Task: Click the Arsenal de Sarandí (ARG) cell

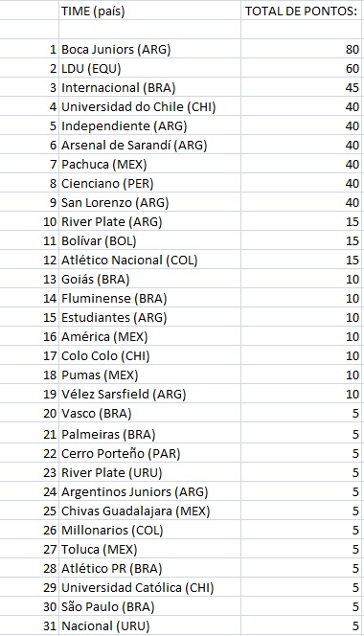Action: (149, 145)
